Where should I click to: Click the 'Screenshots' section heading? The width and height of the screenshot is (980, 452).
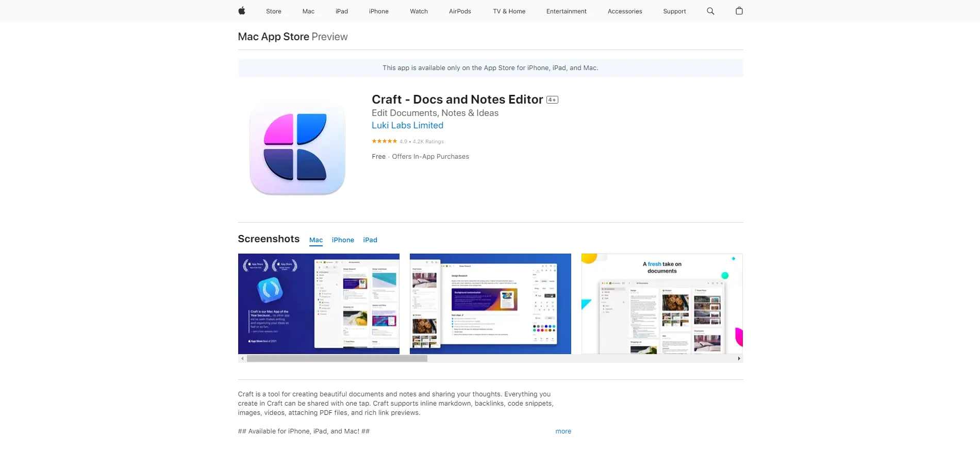[x=269, y=239]
